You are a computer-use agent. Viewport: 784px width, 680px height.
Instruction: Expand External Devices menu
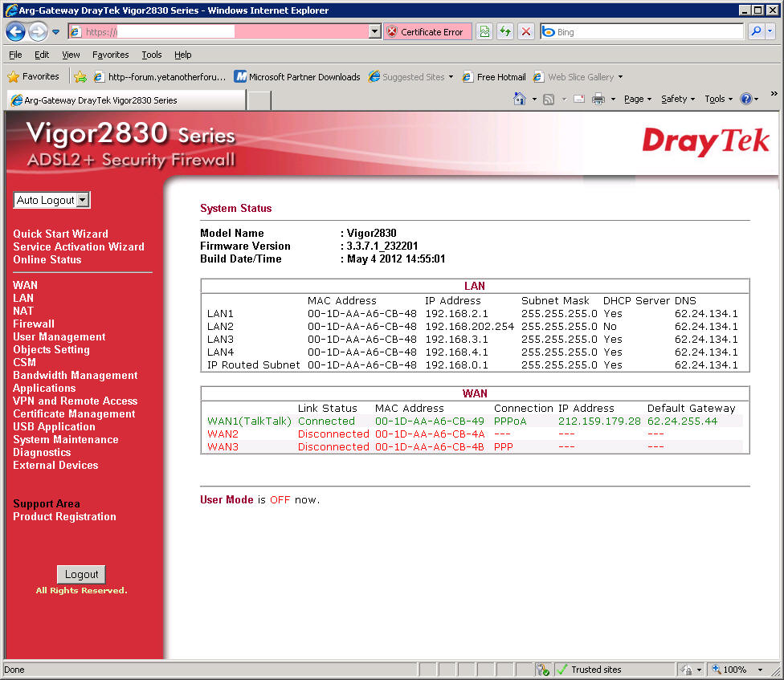click(x=55, y=465)
